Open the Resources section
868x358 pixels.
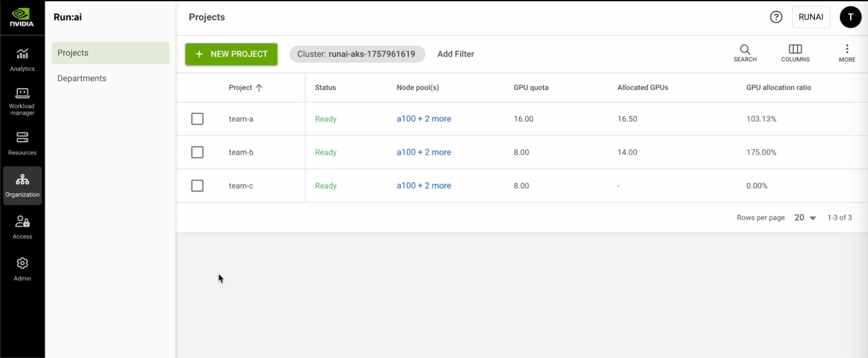coord(22,144)
